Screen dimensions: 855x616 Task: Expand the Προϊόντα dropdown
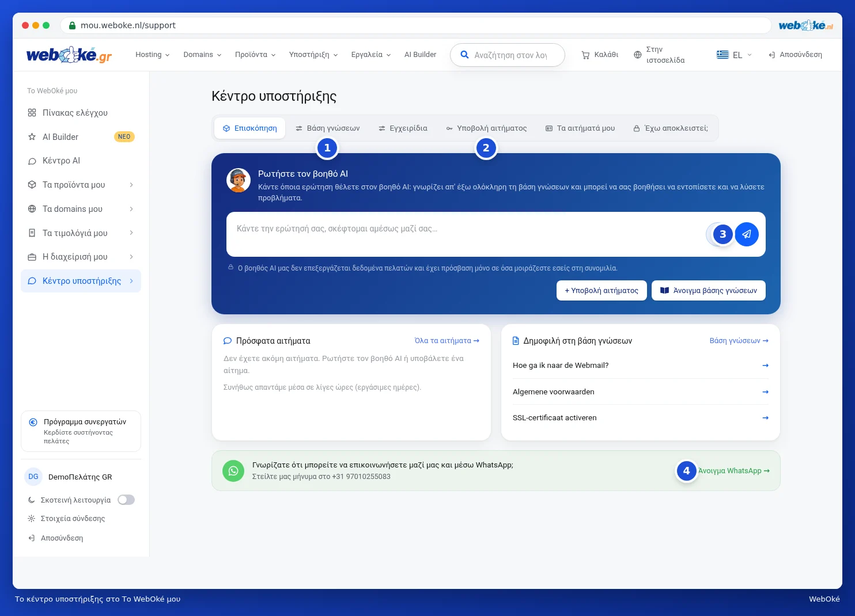(255, 55)
